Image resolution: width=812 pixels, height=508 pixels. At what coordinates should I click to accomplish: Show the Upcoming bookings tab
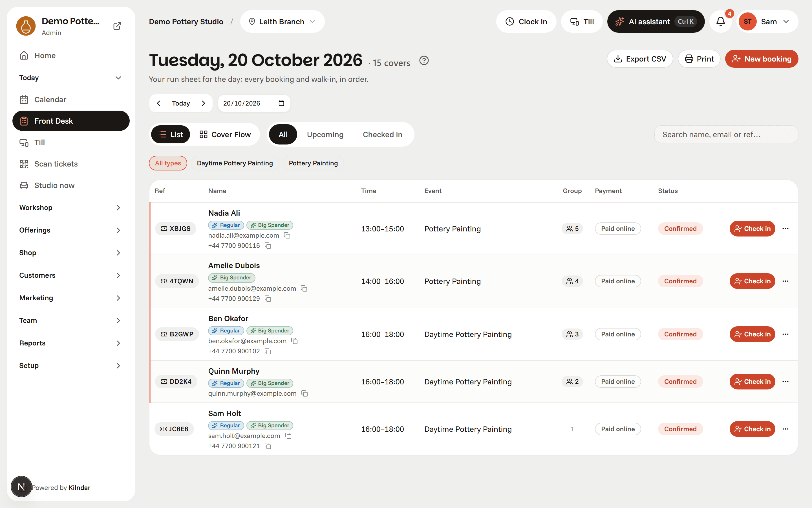coord(325,134)
